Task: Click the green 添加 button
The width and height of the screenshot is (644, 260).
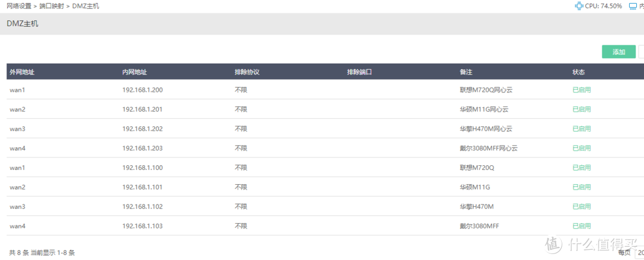Action: tap(618, 52)
